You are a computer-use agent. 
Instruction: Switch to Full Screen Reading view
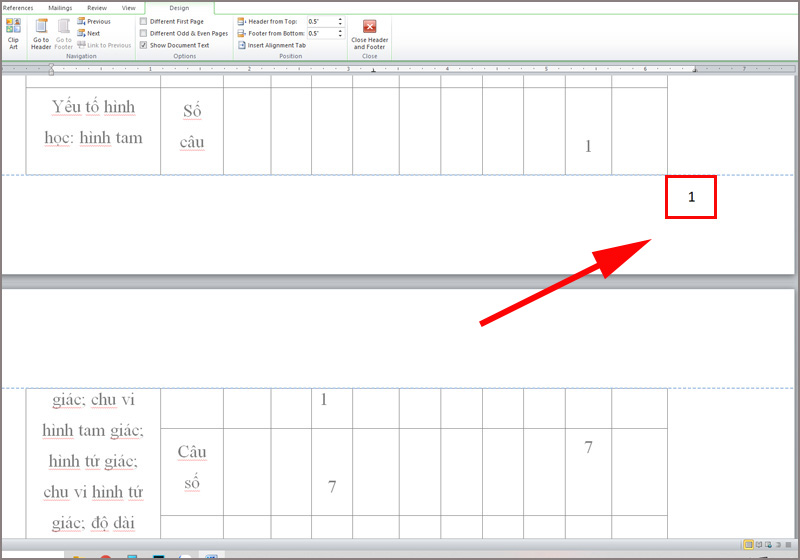tap(759, 545)
